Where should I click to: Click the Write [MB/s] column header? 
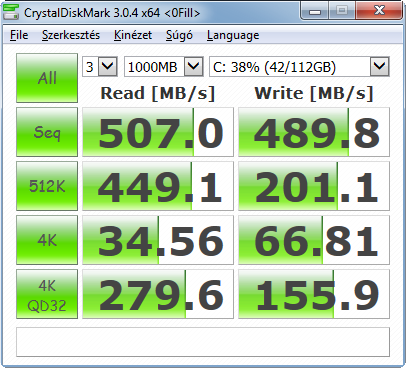click(x=314, y=93)
